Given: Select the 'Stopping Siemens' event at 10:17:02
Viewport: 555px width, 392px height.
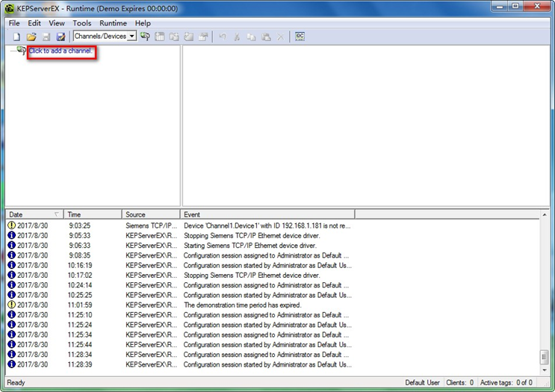Looking at the screenshot, I should (252, 275).
